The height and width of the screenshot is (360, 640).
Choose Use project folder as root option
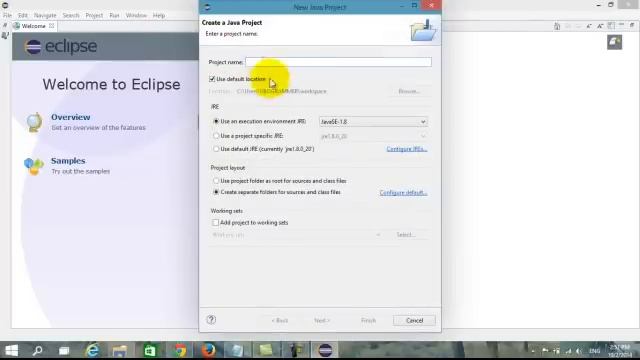coord(216,180)
